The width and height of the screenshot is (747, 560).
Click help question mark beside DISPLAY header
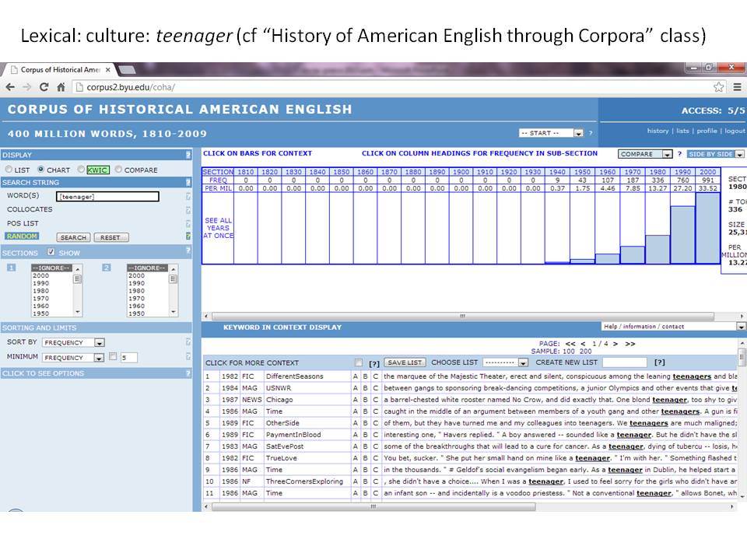click(188, 155)
